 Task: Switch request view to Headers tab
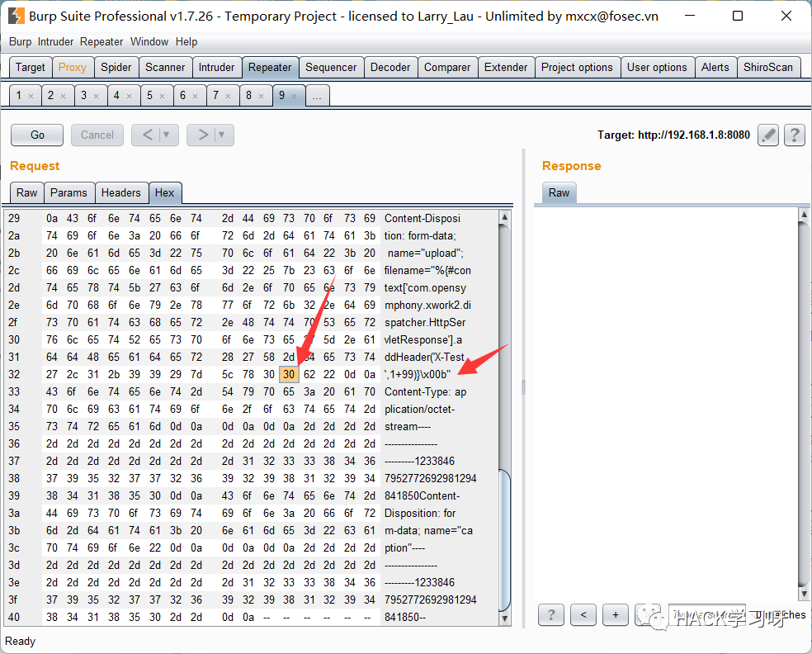pyautogui.click(x=121, y=192)
